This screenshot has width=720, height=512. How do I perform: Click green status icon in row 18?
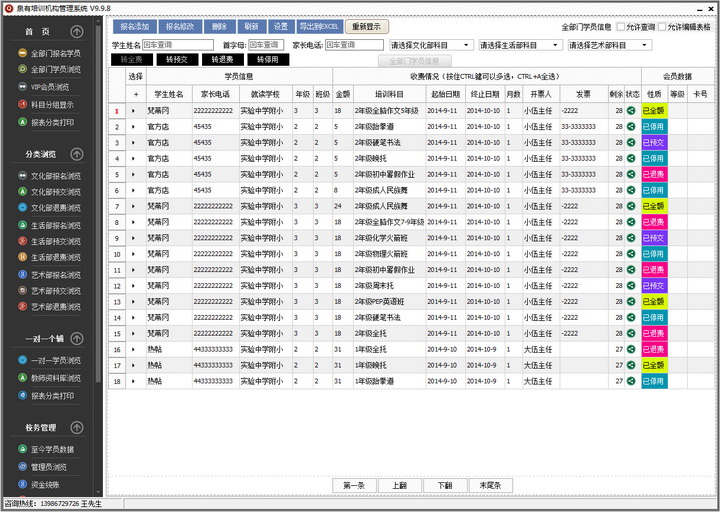pyautogui.click(x=631, y=381)
